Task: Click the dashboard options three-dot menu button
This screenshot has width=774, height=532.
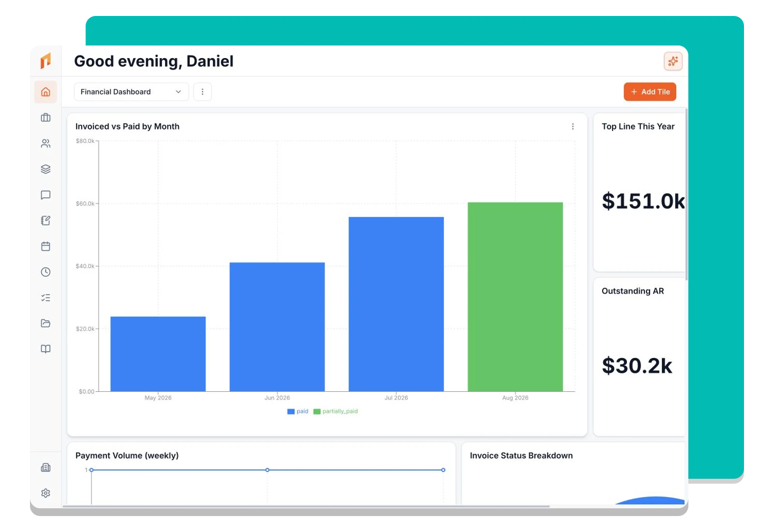Action: 202,92
